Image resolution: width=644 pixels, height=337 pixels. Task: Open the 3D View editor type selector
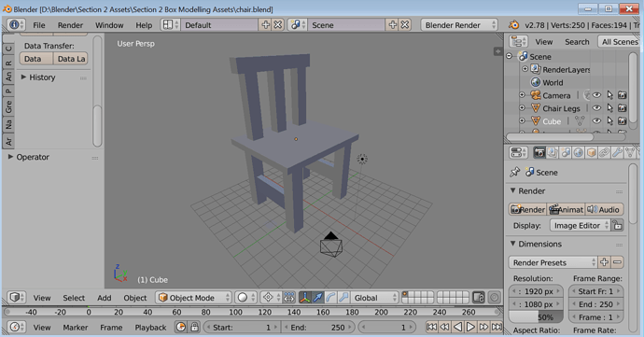(x=17, y=297)
